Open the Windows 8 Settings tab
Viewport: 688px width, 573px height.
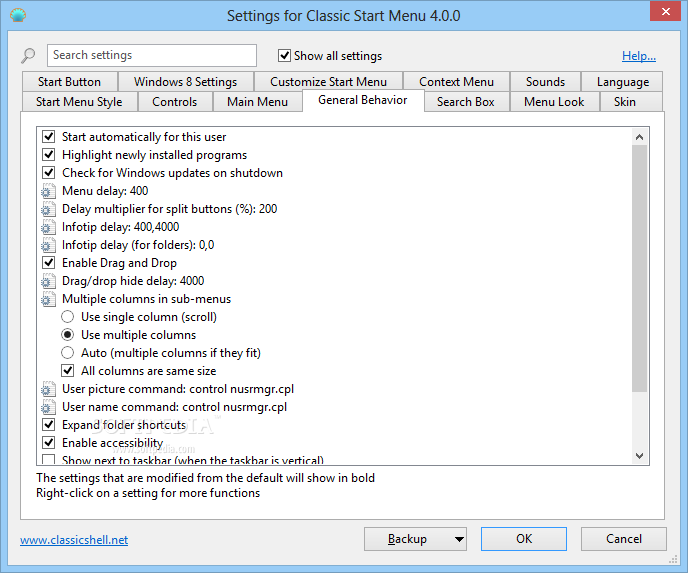tap(186, 82)
